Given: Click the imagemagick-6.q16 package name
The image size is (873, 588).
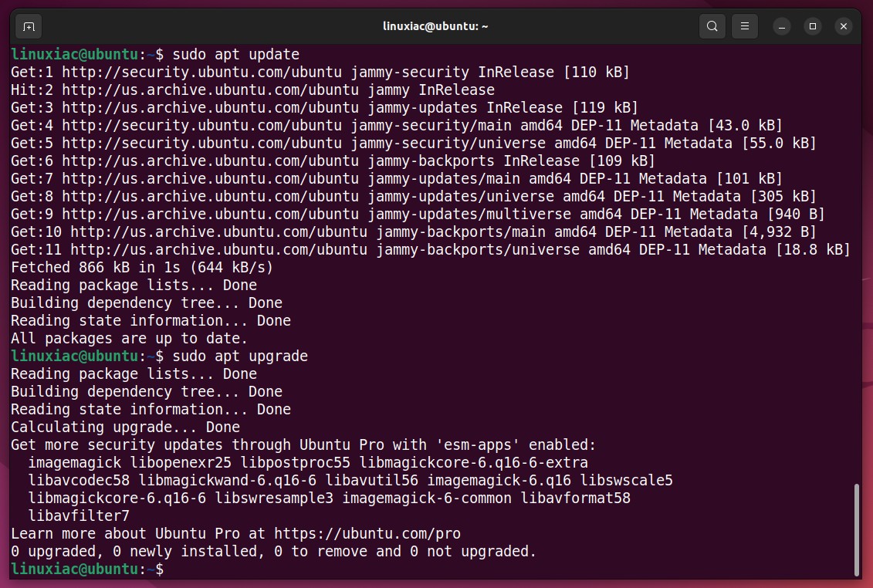Looking at the screenshot, I should point(499,481).
